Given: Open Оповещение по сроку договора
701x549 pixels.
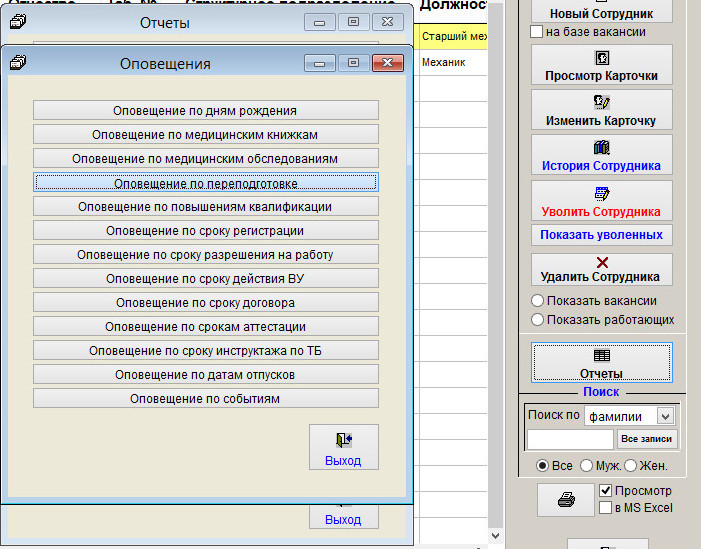Looking at the screenshot, I should tap(206, 303).
